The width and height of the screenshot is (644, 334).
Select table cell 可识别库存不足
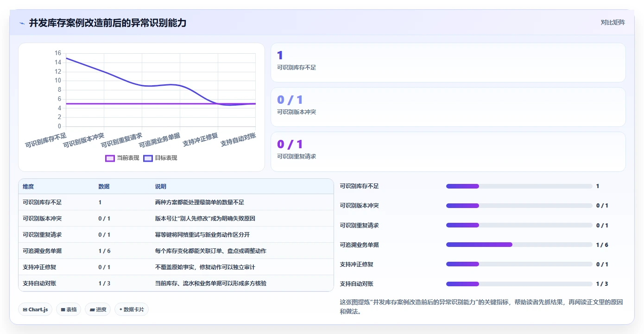pos(42,202)
